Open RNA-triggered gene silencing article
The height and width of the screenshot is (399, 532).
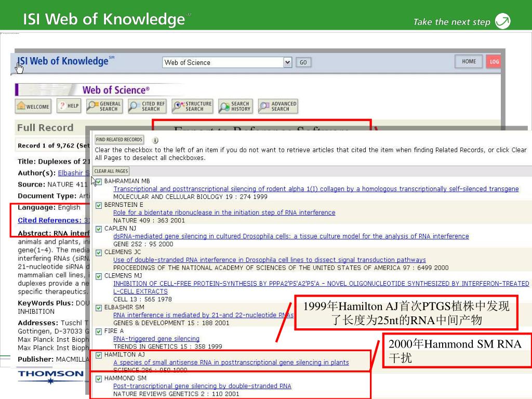[156, 339]
